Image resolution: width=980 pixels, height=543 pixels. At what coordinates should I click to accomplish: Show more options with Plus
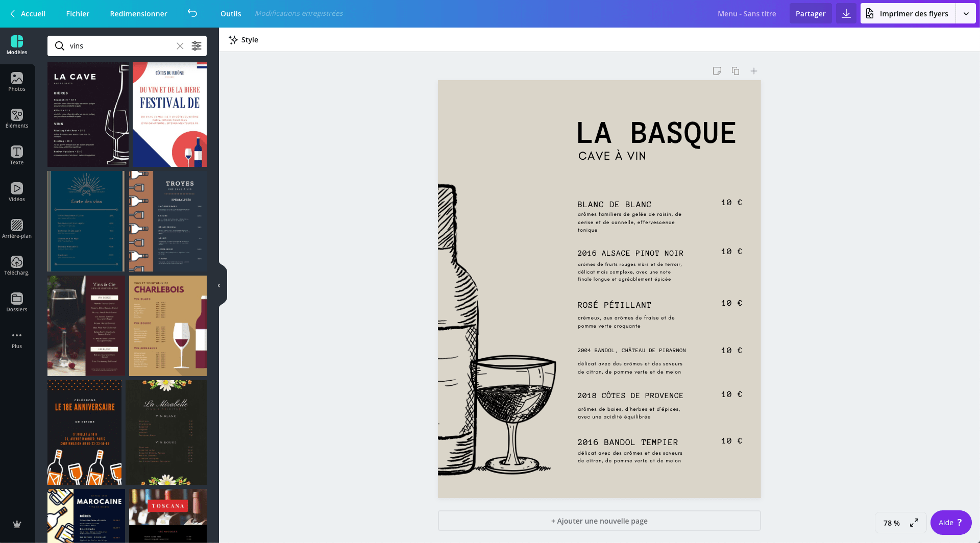click(x=17, y=340)
